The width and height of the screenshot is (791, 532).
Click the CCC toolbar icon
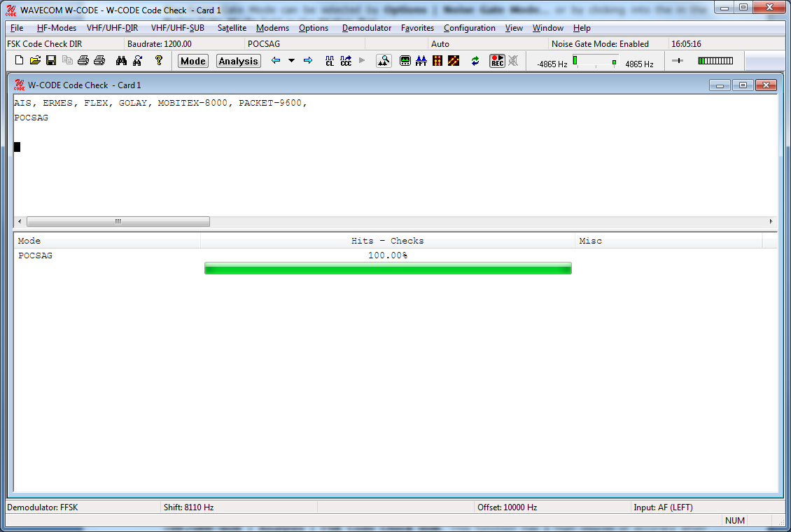click(x=346, y=61)
